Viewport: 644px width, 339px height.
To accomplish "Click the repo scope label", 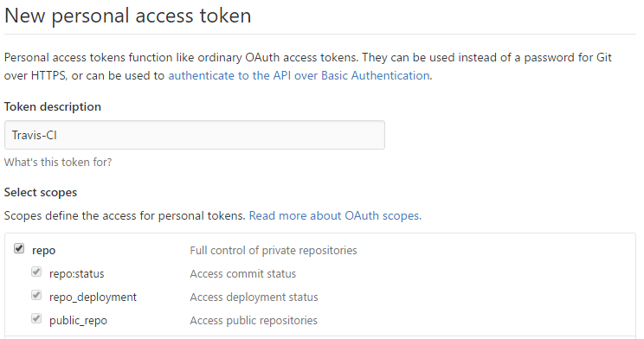I will pyautogui.click(x=43, y=250).
